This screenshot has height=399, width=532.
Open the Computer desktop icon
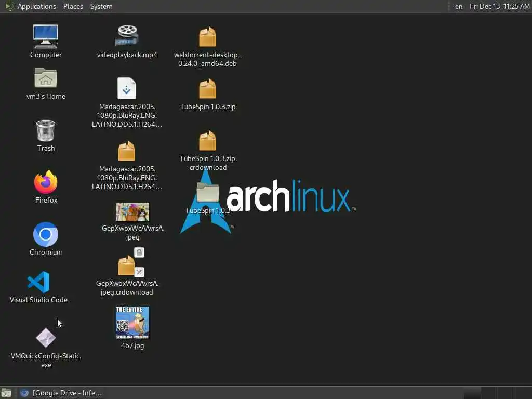pyautogui.click(x=46, y=36)
